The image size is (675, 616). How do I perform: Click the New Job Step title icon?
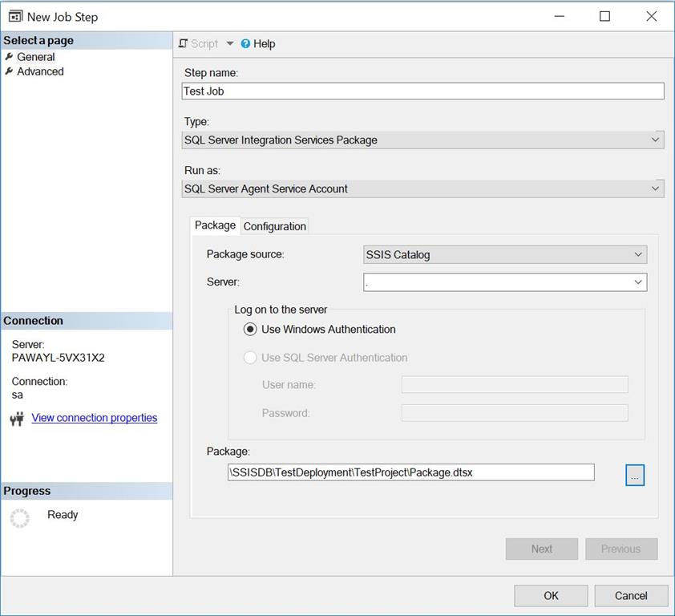coord(16,16)
